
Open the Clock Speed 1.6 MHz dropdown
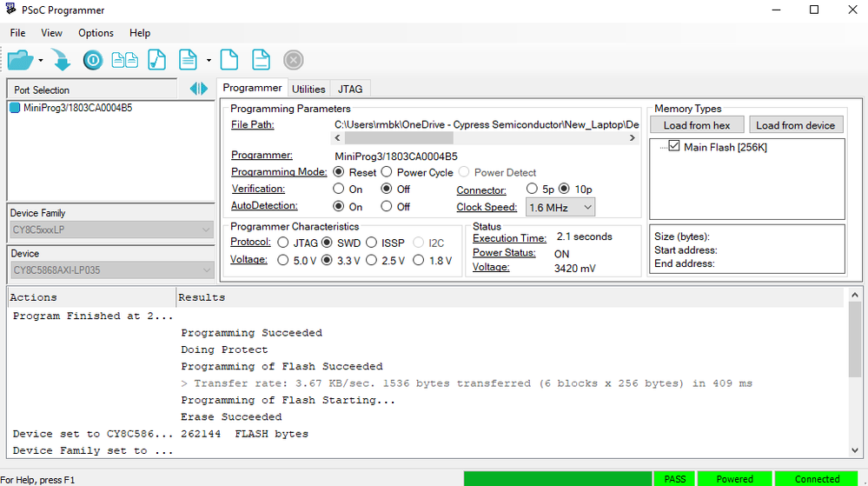click(560, 207)
